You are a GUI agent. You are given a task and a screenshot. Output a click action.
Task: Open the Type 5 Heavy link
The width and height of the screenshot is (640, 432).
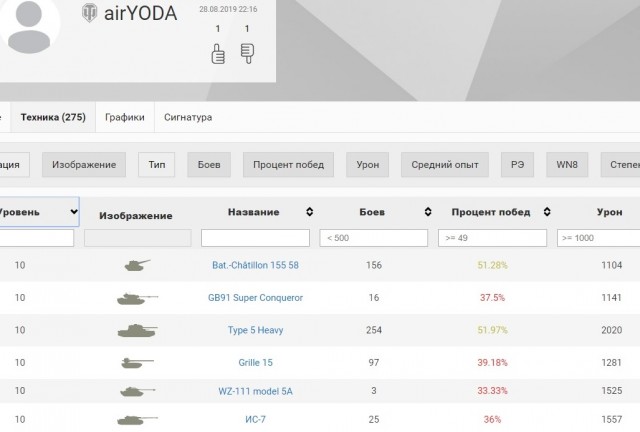coord(256,330)
